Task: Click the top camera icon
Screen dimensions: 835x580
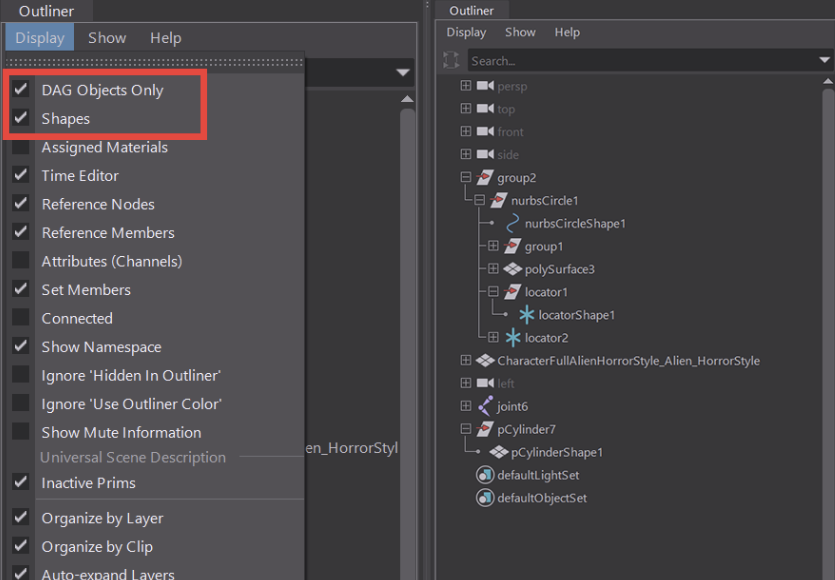Action: click(x=485, y=109)
